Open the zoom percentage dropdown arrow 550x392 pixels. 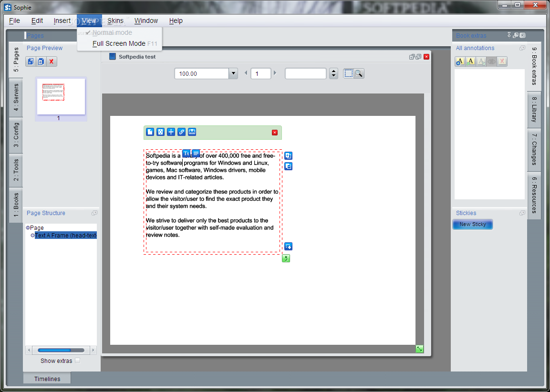point(233,73)
